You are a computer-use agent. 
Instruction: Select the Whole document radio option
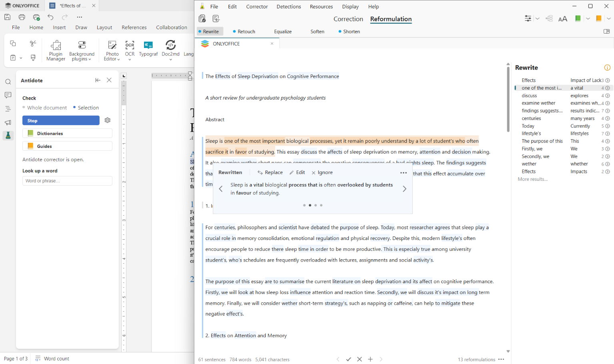tap(44, 108)
